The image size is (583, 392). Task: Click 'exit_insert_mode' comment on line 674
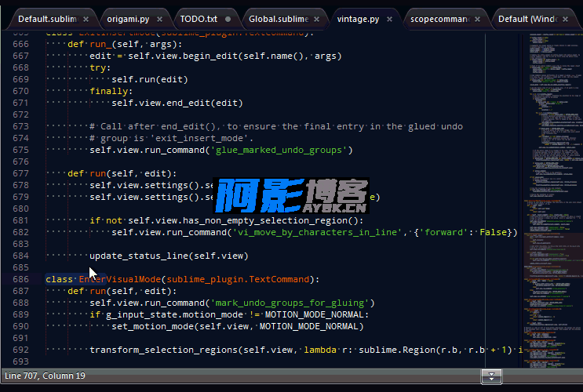[199, 138]
